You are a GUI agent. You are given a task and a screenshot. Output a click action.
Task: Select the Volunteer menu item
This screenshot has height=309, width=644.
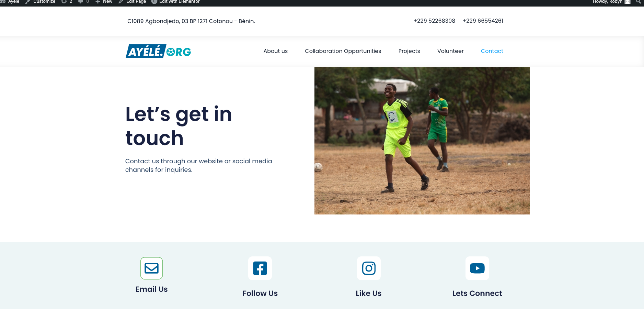point(450,51)
